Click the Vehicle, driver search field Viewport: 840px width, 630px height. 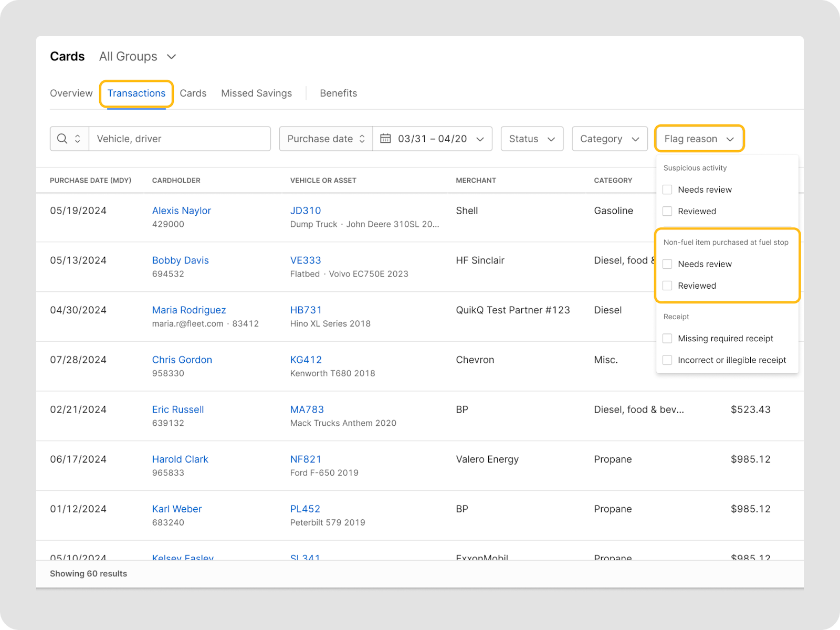(180, 139)
